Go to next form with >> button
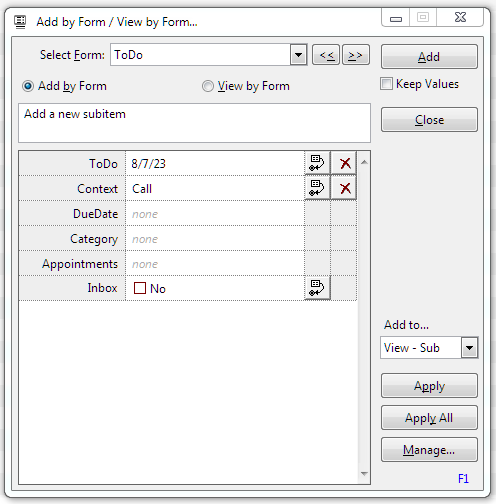 (356, 55)
